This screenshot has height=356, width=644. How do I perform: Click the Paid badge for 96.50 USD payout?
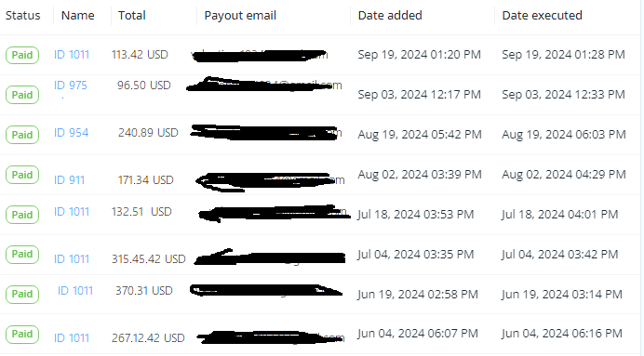click(22, 95)
